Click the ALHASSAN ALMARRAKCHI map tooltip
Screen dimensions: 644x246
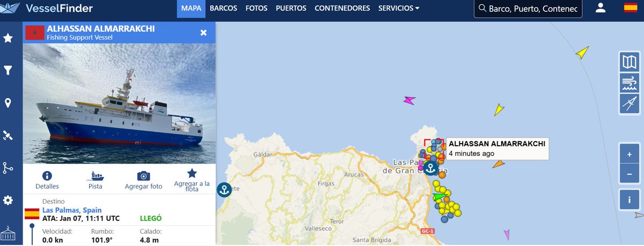pyautogui.click(x=496, y=148)
